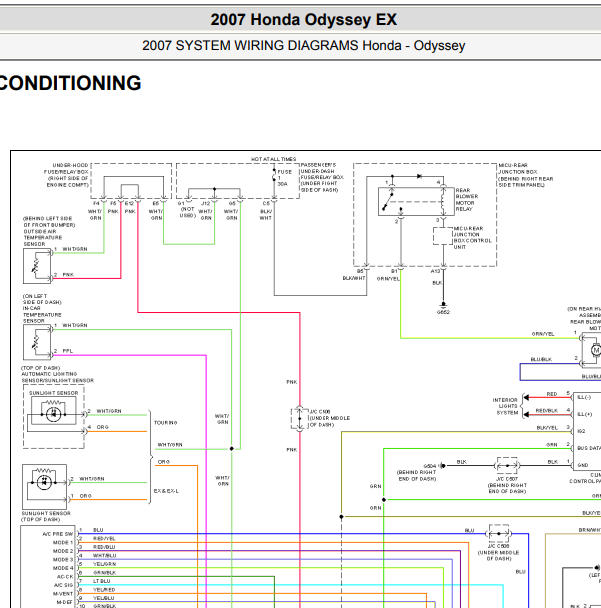
Task: Click the M-VENT pin label
Action: click(63, 594)
